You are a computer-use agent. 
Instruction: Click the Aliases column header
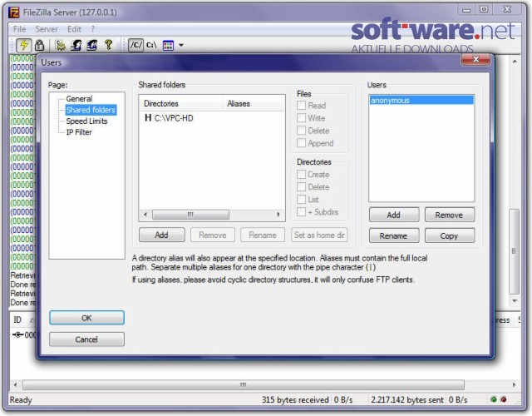pos(254,103)
